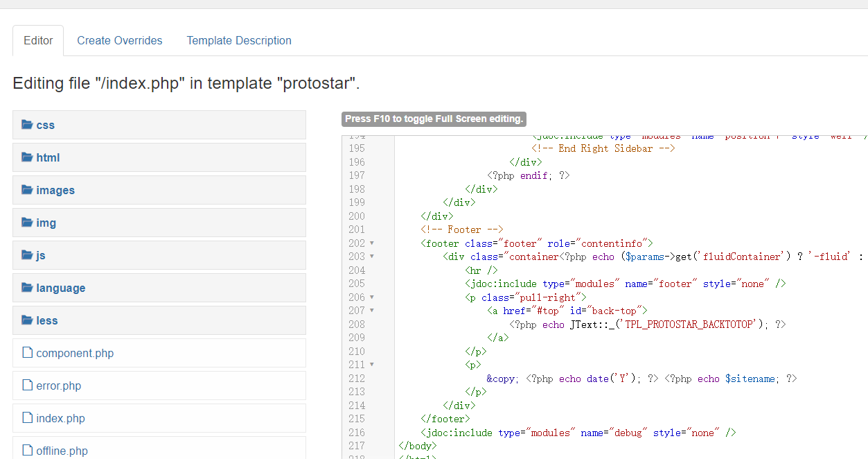The width and height of the screenshot is (868, 459).
Task: Click the jdoc:include line named "footer"
Action: click(x=626, y=284)
